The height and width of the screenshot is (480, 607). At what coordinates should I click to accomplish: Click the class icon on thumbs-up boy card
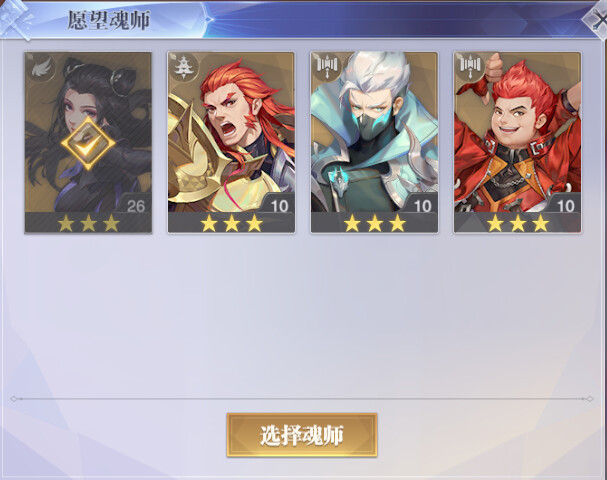tap(470, 65)
